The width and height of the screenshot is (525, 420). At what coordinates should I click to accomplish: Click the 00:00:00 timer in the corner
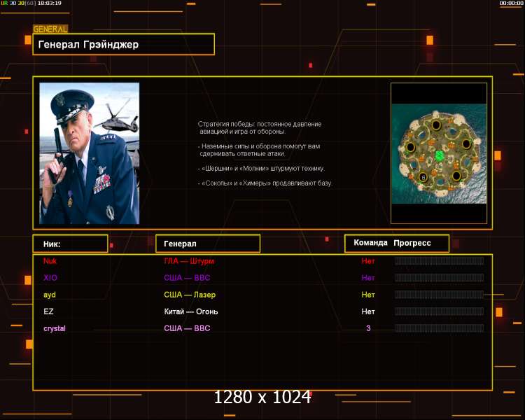coord(511,3)
